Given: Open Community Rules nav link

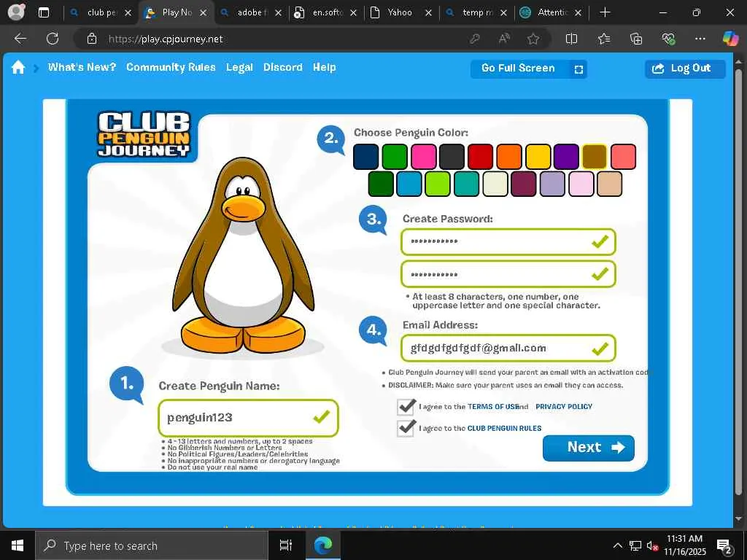Looking at the screenshot, I should 171,67.
